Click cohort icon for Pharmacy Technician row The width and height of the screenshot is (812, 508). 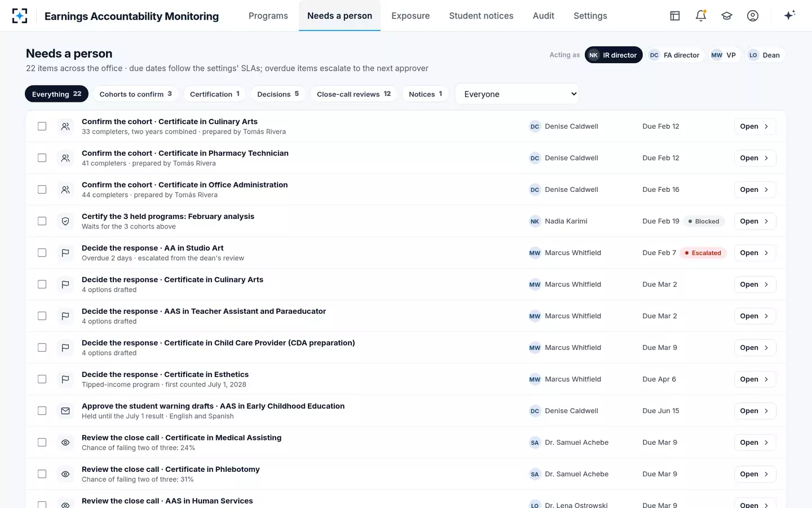click(65, 158)
